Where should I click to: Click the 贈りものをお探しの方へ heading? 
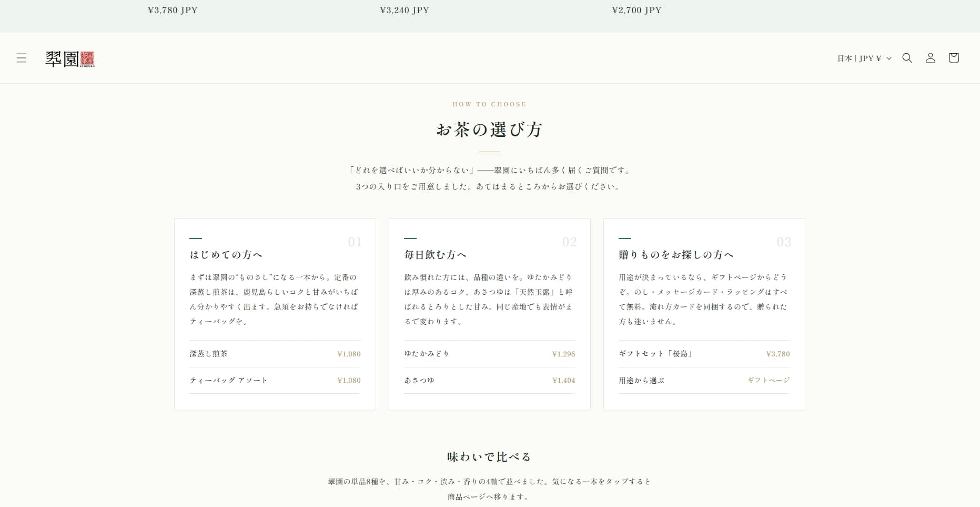pos(676,255)
